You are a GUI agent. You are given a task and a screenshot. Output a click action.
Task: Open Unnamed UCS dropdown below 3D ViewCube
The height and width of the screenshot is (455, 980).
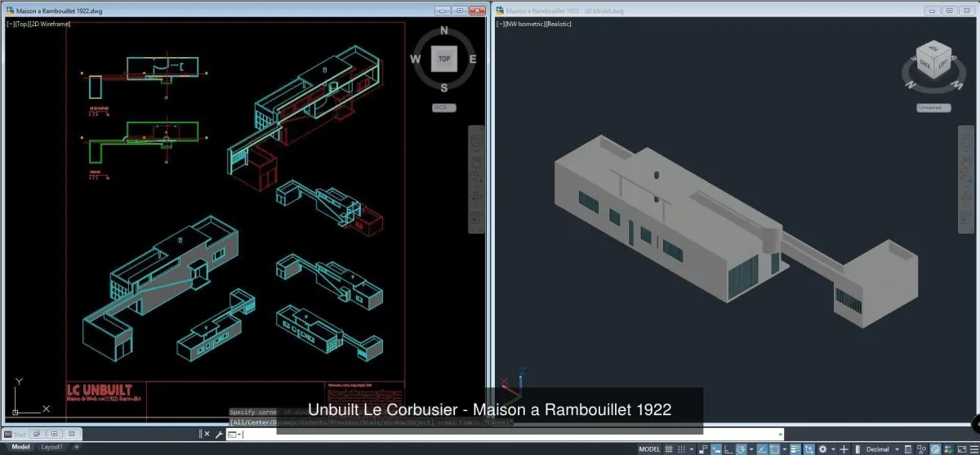[x=933, y=107]
